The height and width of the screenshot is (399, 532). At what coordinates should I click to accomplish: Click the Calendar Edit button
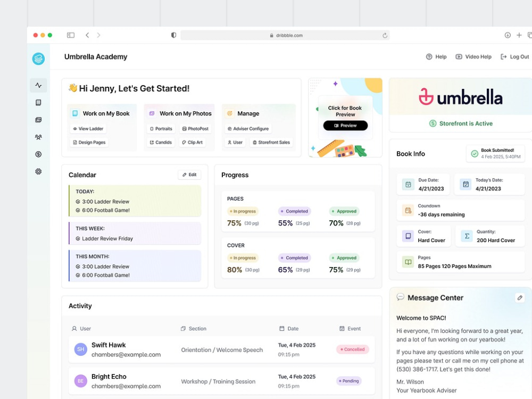[189, 174]
